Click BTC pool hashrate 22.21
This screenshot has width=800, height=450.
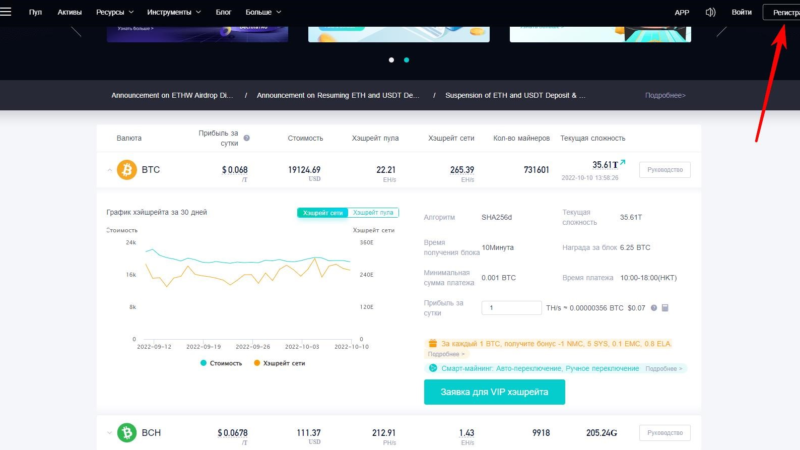tap(386, 169)
